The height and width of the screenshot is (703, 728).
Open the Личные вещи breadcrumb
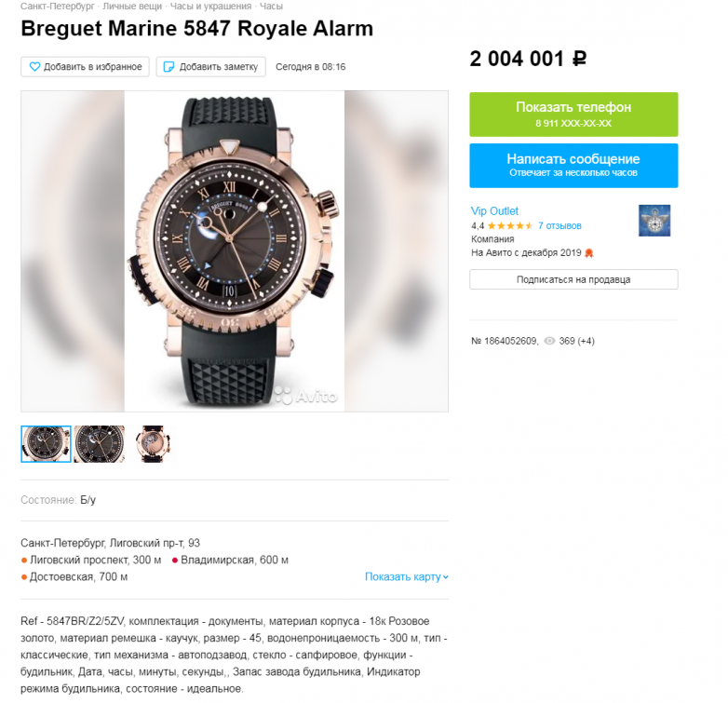(x=132, y=7)
